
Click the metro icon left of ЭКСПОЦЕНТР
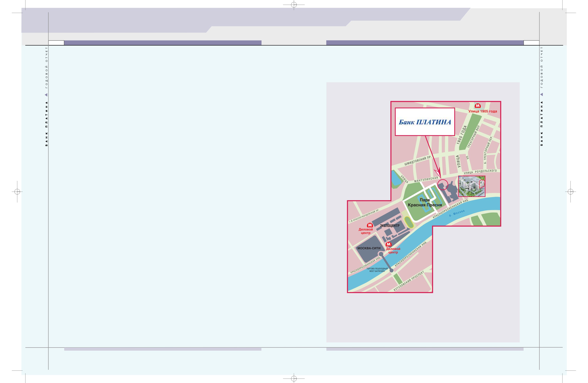pyautogui.click(x=370, y=225)
